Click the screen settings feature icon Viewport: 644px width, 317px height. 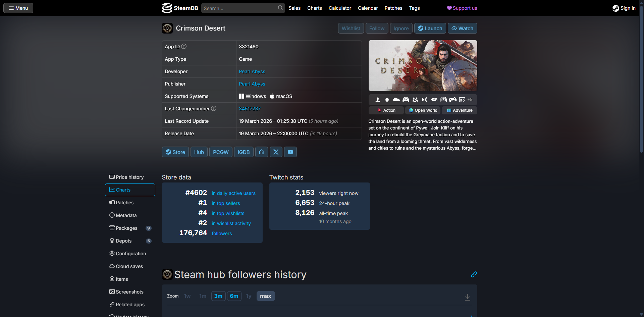coord(462,100)
